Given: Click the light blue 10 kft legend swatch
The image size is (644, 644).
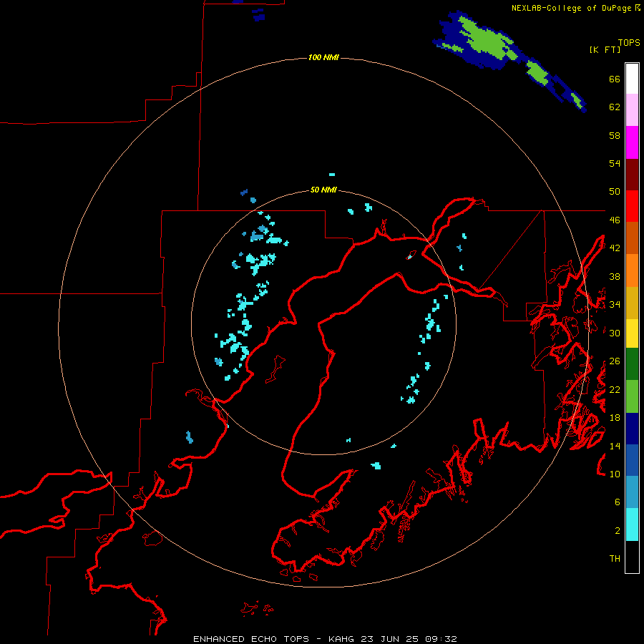Looking at the screenshot, I should [x=632, y=492].
